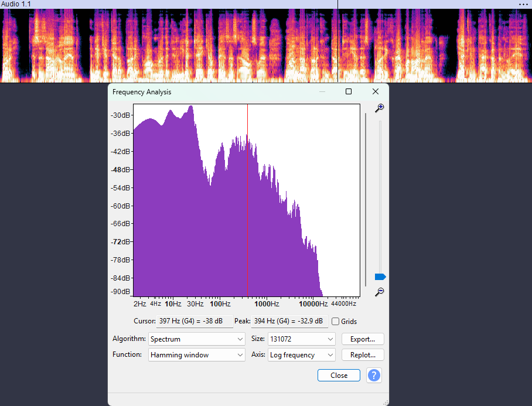Open the Size dropdown showing 131072
532x406 pixels.
(301, 339)
